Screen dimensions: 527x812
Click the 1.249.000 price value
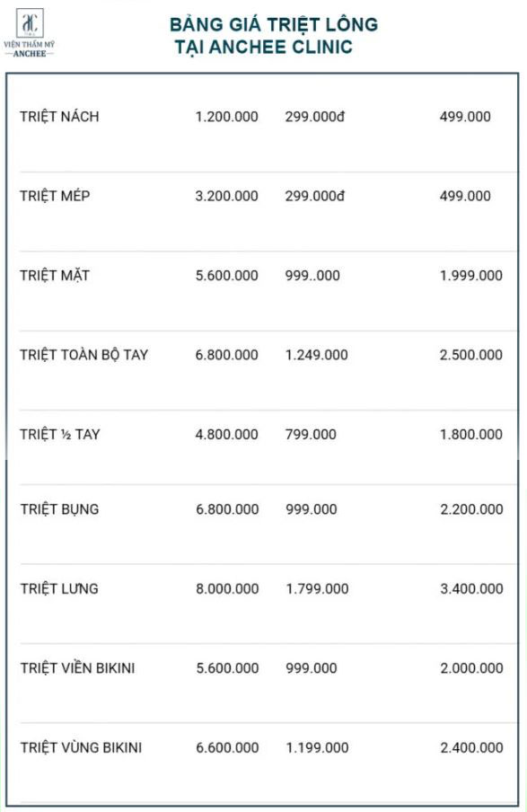317,355
